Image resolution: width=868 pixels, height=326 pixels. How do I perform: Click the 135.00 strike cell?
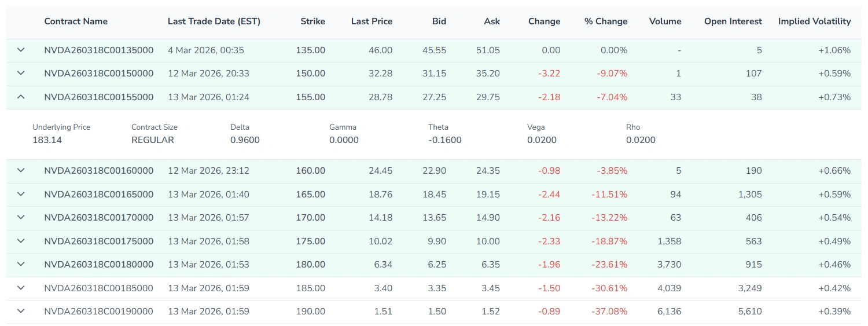click(311, 50)
